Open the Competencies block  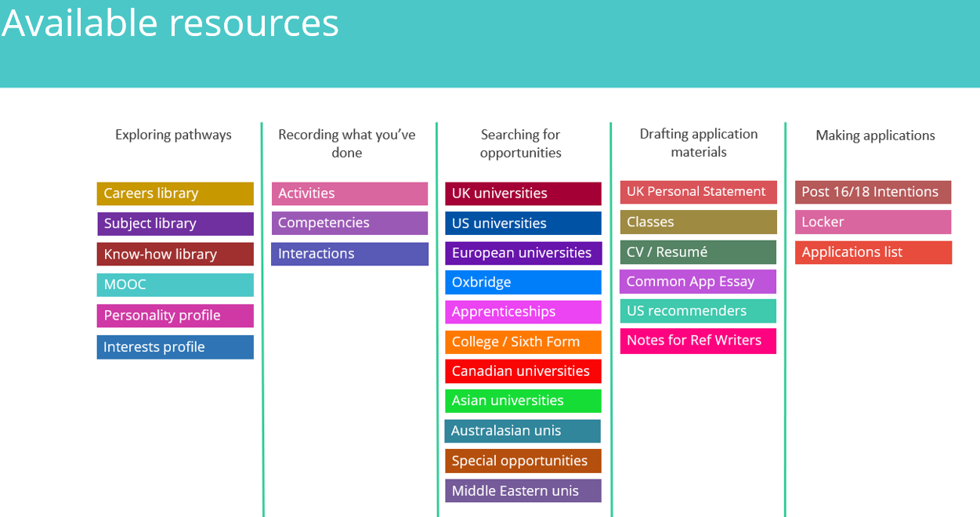click(350, 223)
